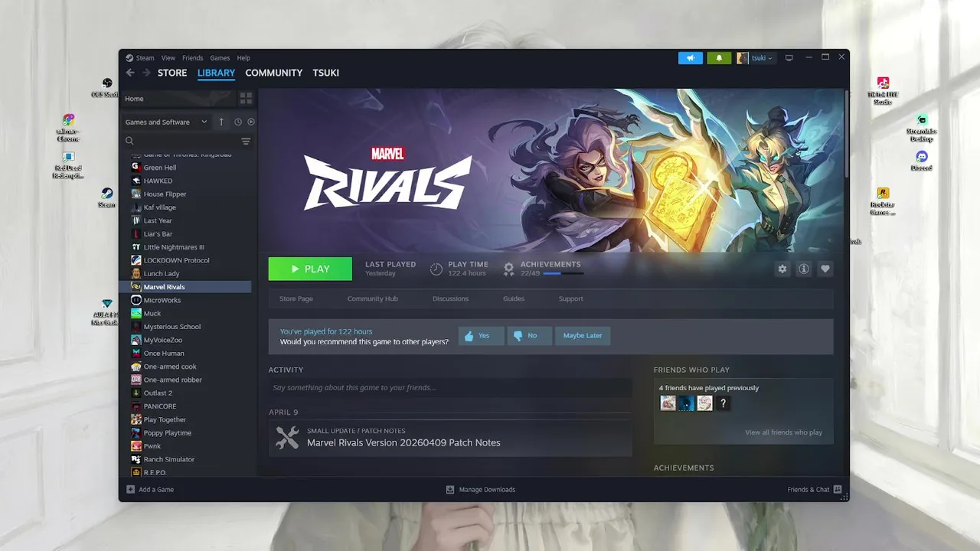Click the library search field
The width and height of the screenshot is (980, 551).
(181, 141)
